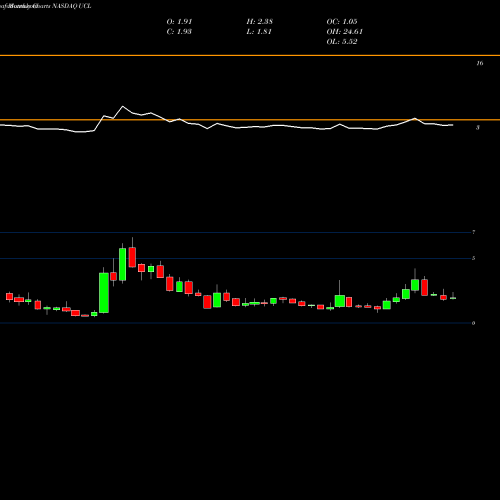Select the 'OC: 1.05' reading
Screen dimensions: 500x500
(342, 22)
